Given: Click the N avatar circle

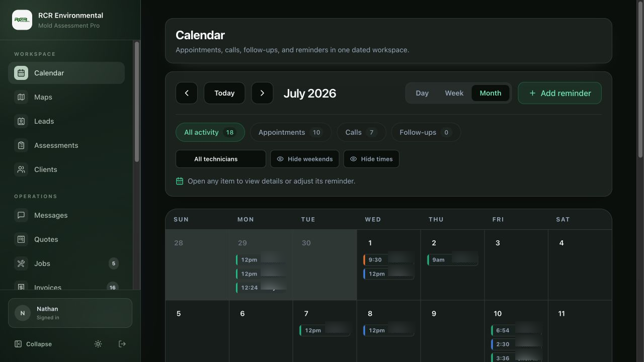Looking at the screenshot, I should tap(22, 313).
